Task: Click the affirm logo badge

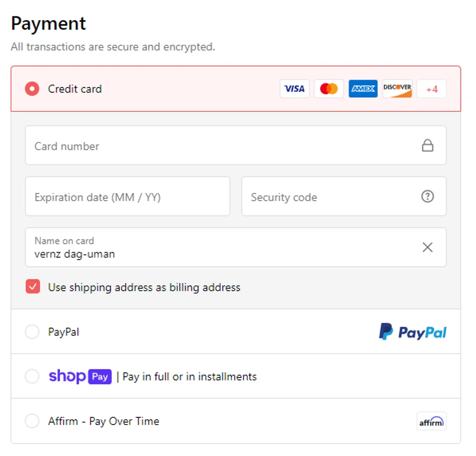Action: pyautogui.click(x=431, y=421)
